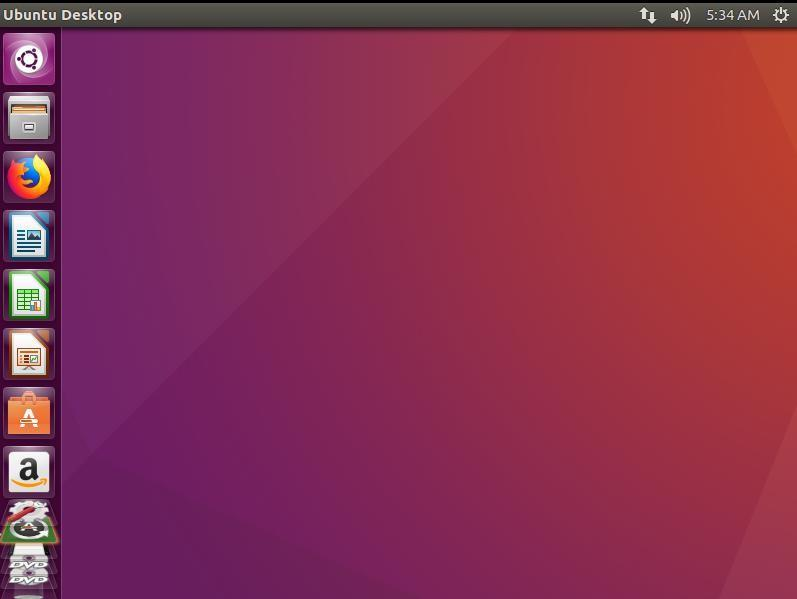This screenshot has width=797, height=599.
Task: Open Software Updater icon in launcher
Action: coord(29,531)
